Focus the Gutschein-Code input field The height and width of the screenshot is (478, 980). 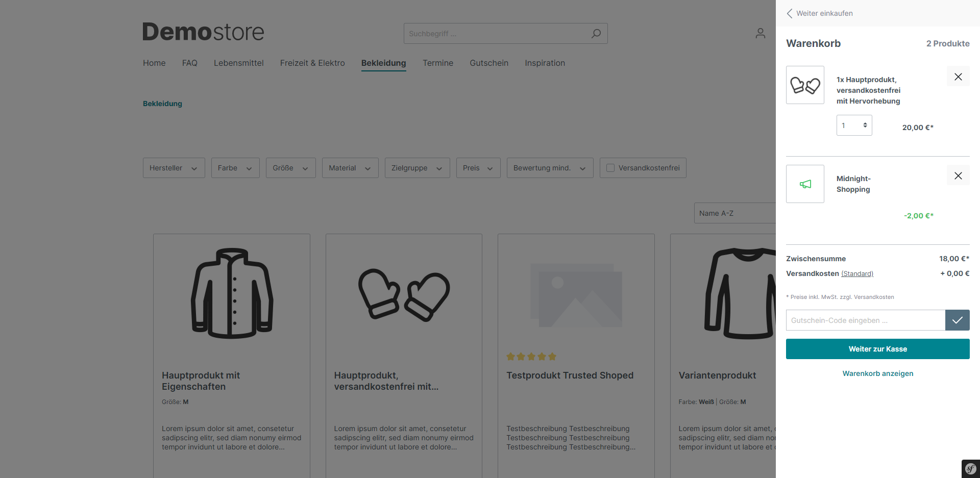pos(865,320)
